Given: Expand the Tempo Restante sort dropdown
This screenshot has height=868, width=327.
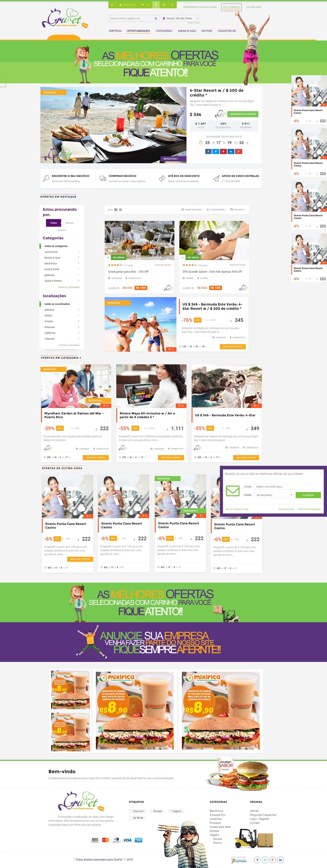Looking at the screenshot, I should pyautogui.click(x=193, y=210).
